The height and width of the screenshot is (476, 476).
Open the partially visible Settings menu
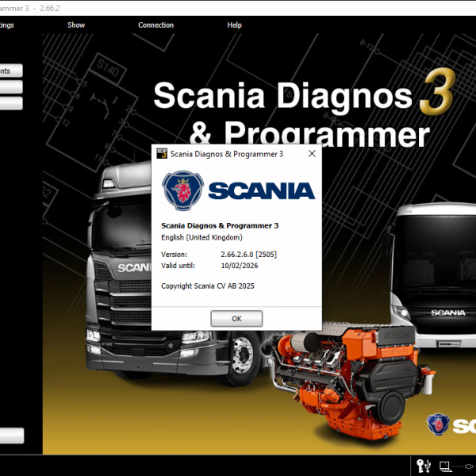[x=6, y=25]
